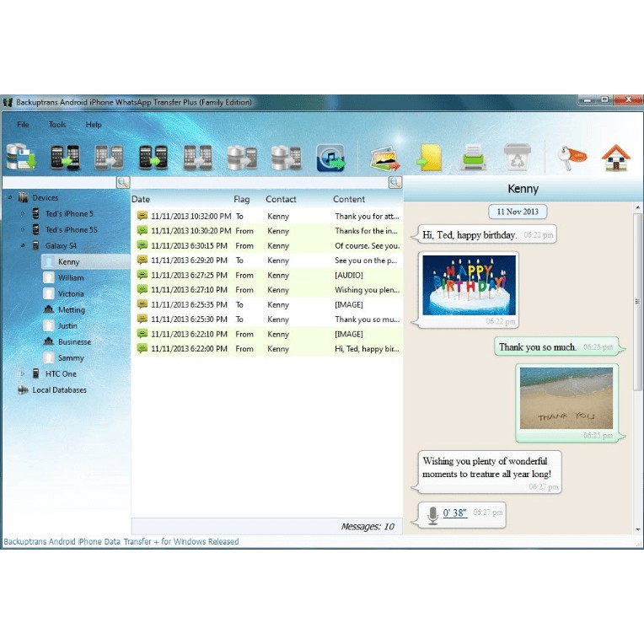Select the William contact in sidebar
Screen dimensions: 644x644
[x=71, y=278]
